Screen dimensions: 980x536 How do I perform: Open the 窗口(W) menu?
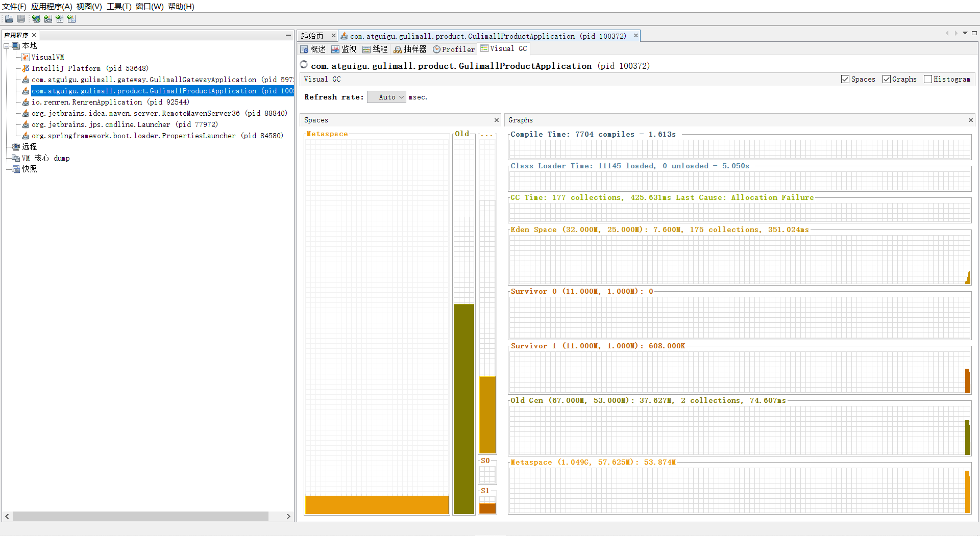tap(150, 7)
